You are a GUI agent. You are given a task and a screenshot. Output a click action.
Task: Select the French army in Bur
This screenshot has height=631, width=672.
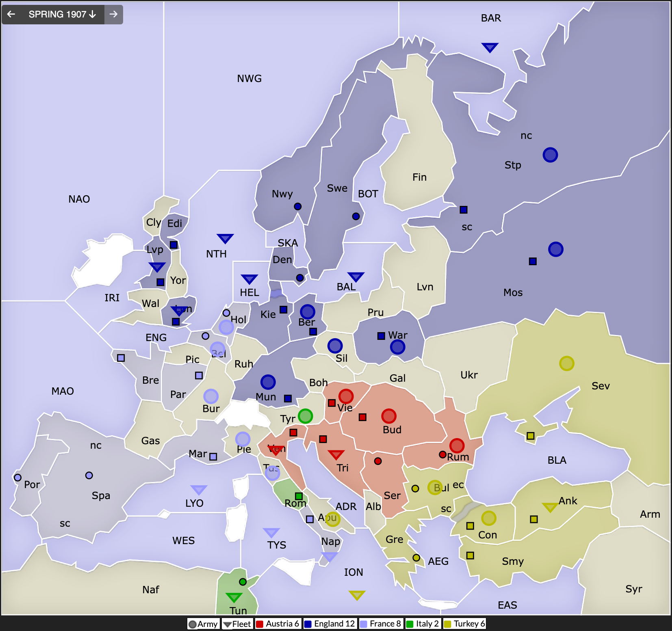[211, 396]
